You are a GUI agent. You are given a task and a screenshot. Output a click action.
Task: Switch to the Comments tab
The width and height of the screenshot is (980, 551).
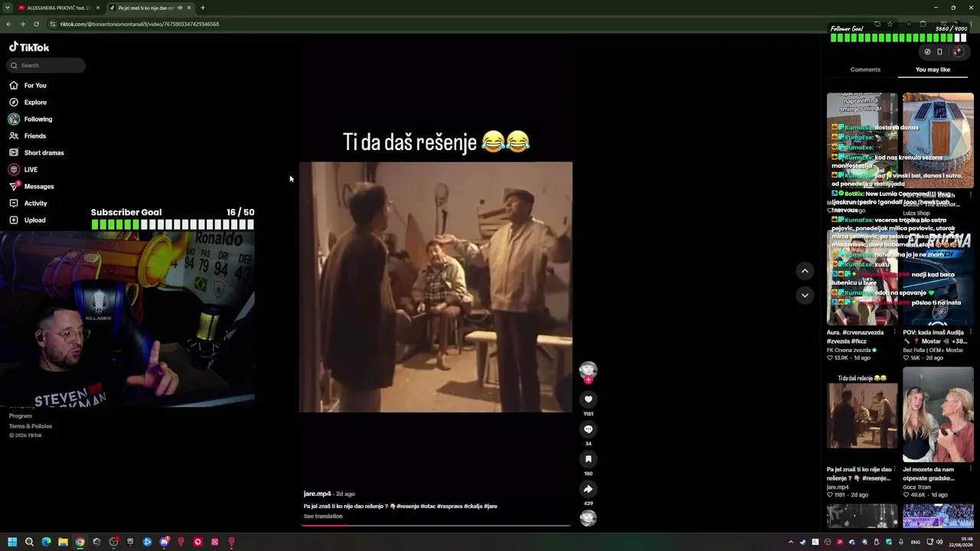[x=865, y=70]
